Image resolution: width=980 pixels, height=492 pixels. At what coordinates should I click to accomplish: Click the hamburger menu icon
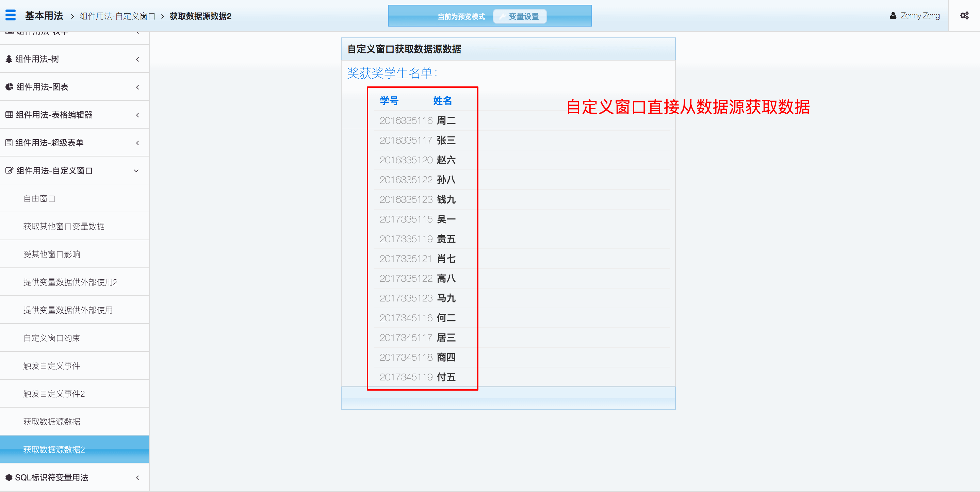11,15
